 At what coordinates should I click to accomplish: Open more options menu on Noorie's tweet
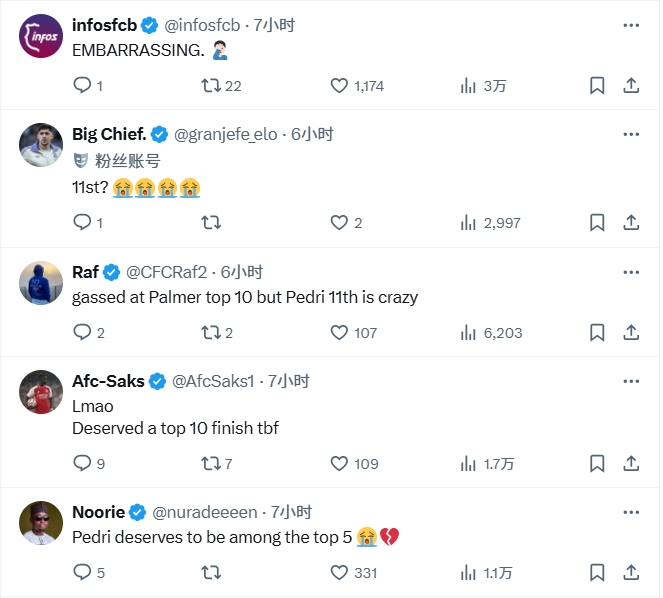pyautogui.click(x=631, y=513)
